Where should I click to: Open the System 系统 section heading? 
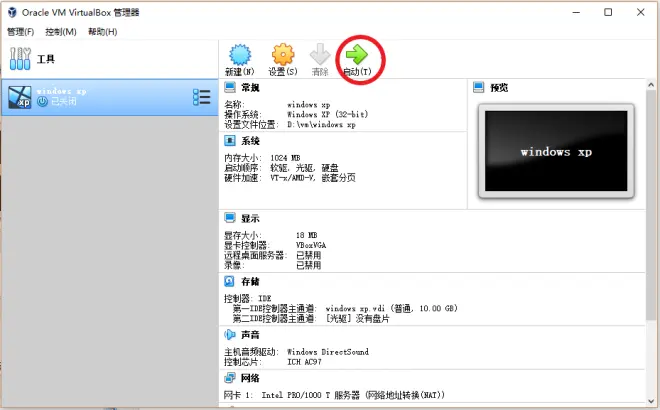(x=250, y=141)
